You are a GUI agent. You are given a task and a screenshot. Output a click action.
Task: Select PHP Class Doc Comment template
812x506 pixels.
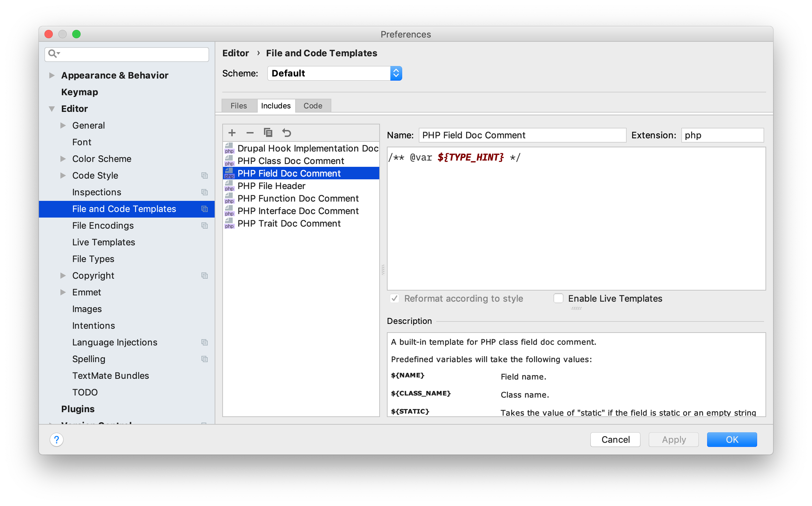301,161
